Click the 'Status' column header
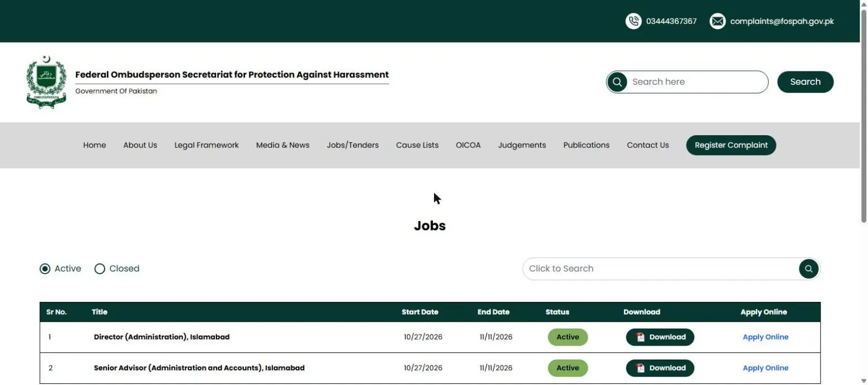The width and height of the screenshot is (868, 385). (557, 312)
